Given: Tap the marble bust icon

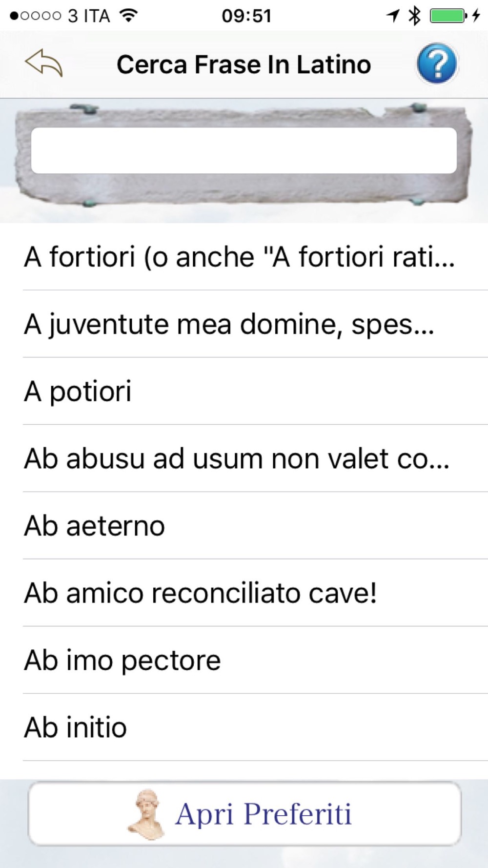Looking at the screenshot, I should click(x=146, y=814).
